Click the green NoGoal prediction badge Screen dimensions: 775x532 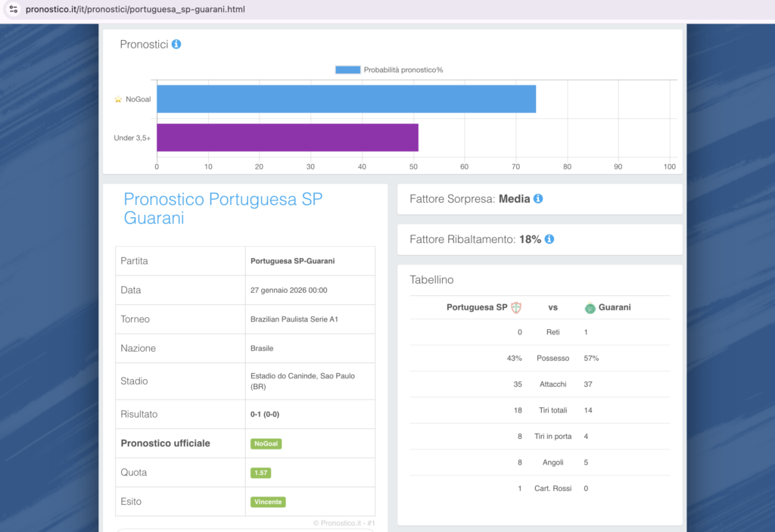pos(266,444)
